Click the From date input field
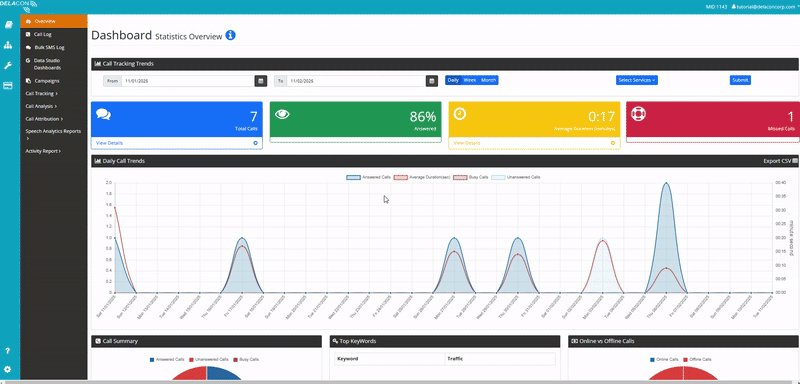 click(188, 81)
